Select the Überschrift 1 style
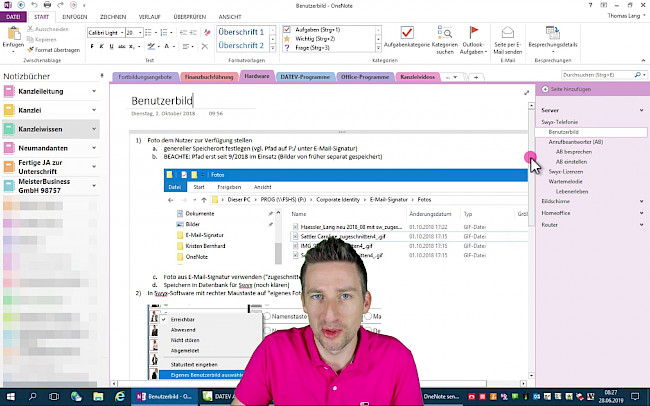The height and width of the screenshot is (406, 650). point(240,32)
